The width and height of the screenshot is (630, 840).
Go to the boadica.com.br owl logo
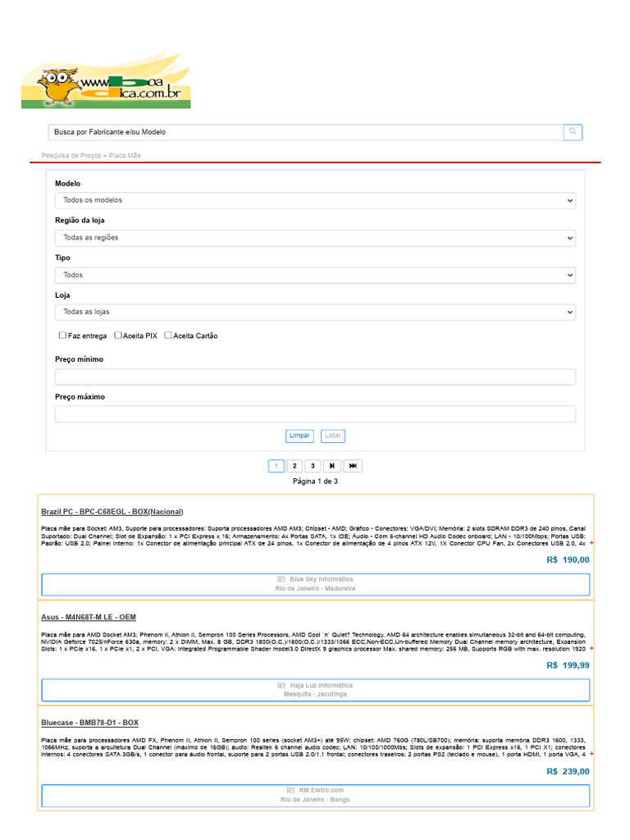point(106,81)
